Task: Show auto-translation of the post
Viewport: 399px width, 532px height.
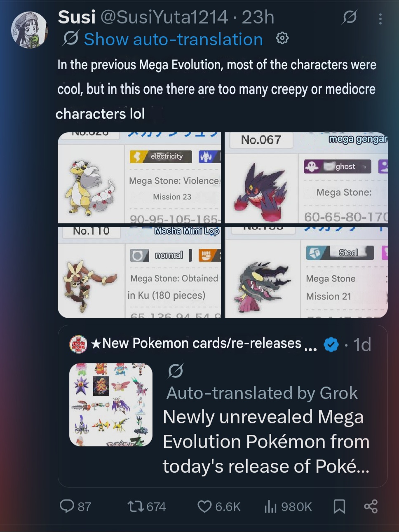Action: click(173, 40)
